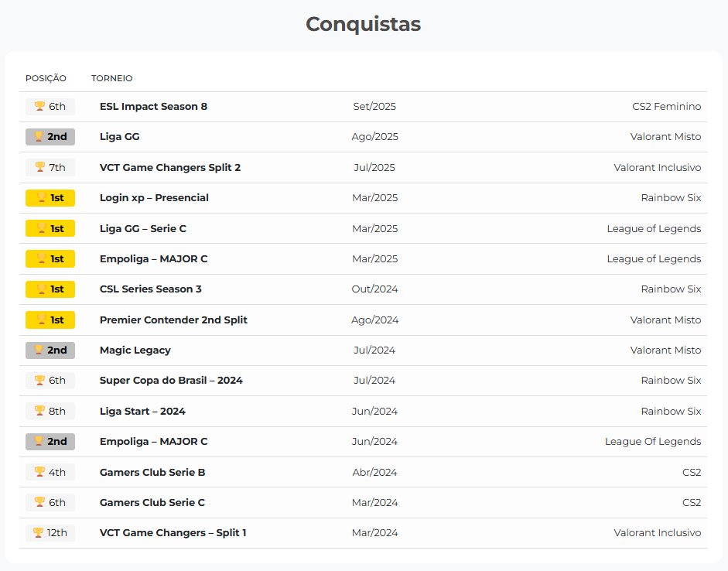Click 8th position label
728x571 pixels.
tap(57, 411)
